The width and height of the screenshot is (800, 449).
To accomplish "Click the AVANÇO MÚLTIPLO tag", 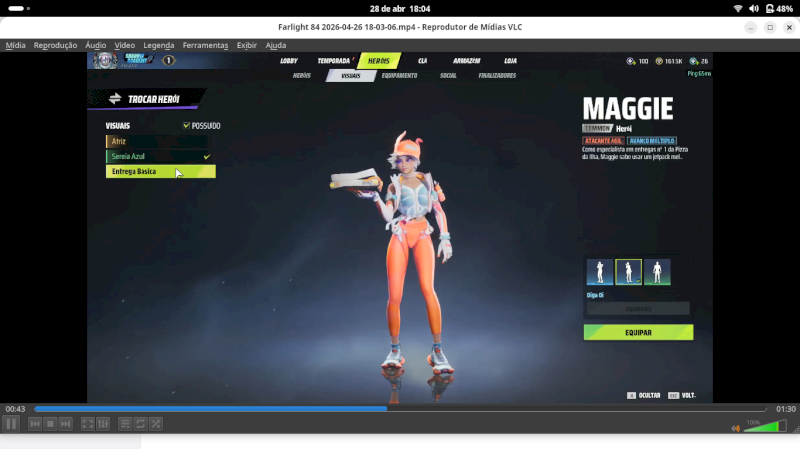I will (652, 141).
